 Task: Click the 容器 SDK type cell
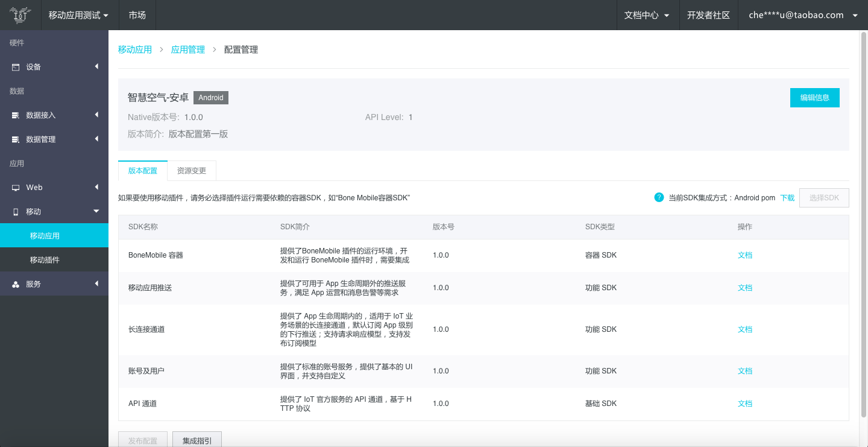tap(601, 255)
